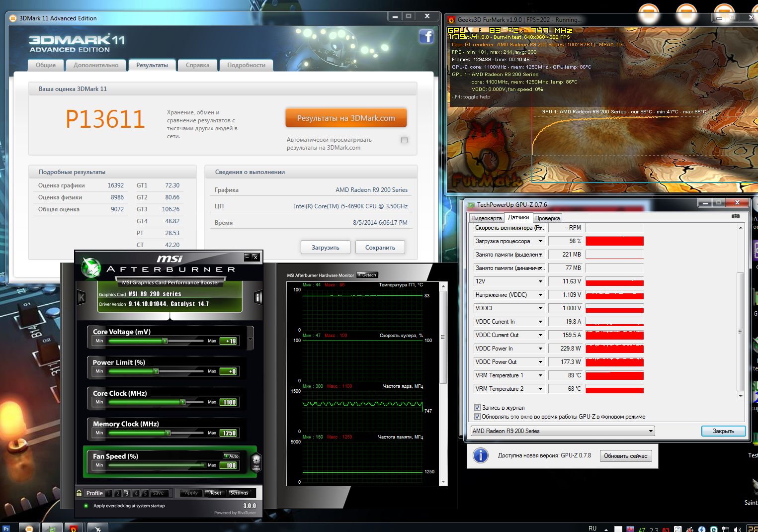Click the MSI Afterburner dragon logo
758x532 pixels.
tap(91, 267)
